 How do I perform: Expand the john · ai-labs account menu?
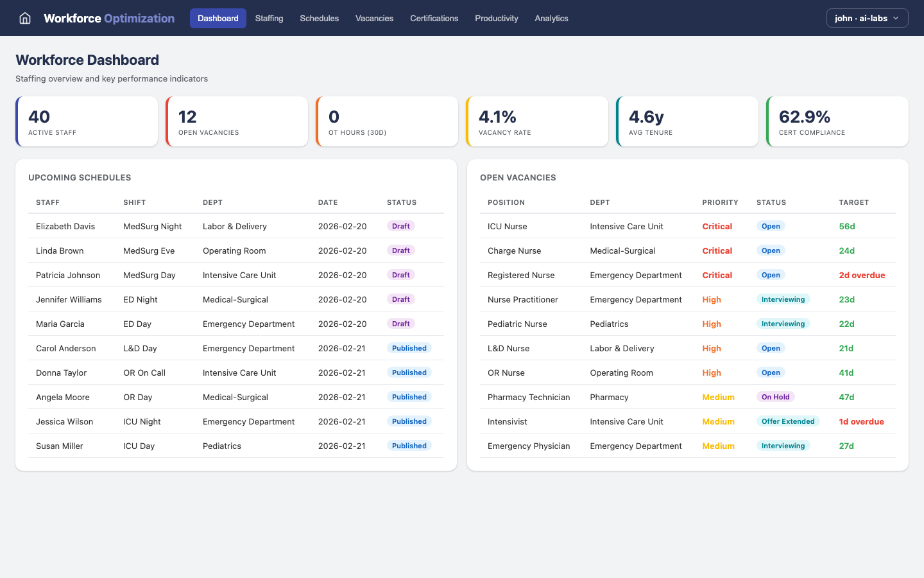click(x=867, y=18)
